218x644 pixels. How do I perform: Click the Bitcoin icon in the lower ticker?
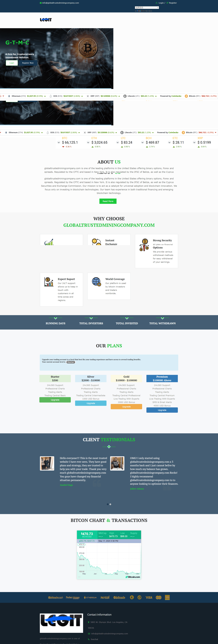coord(183,132)
